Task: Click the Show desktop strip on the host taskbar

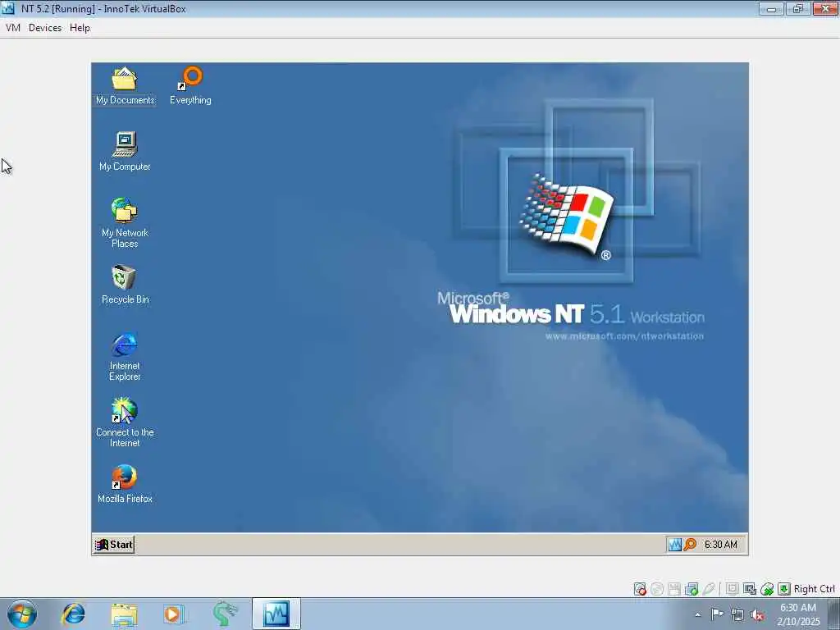Action: 834,614
